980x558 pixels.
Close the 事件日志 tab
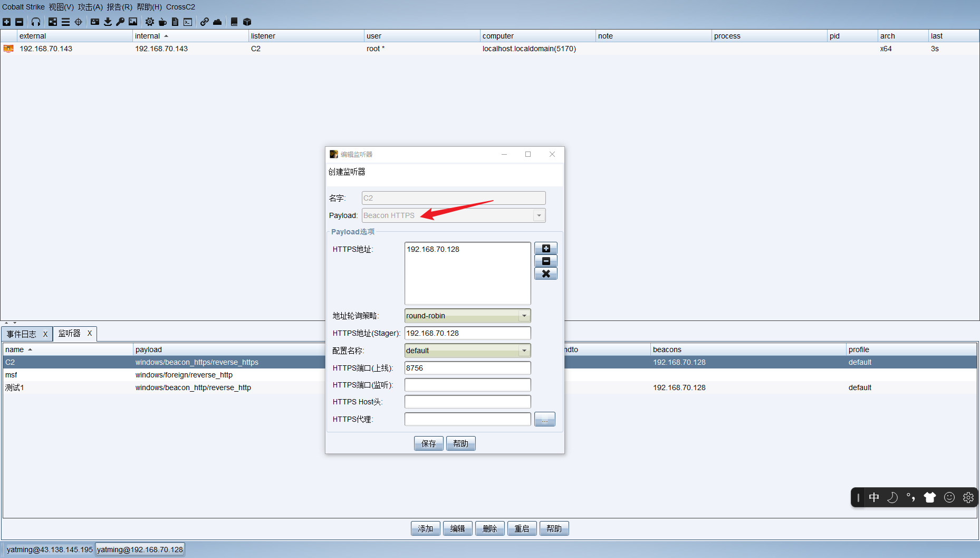pyautogui.click(x=45, y=334)
